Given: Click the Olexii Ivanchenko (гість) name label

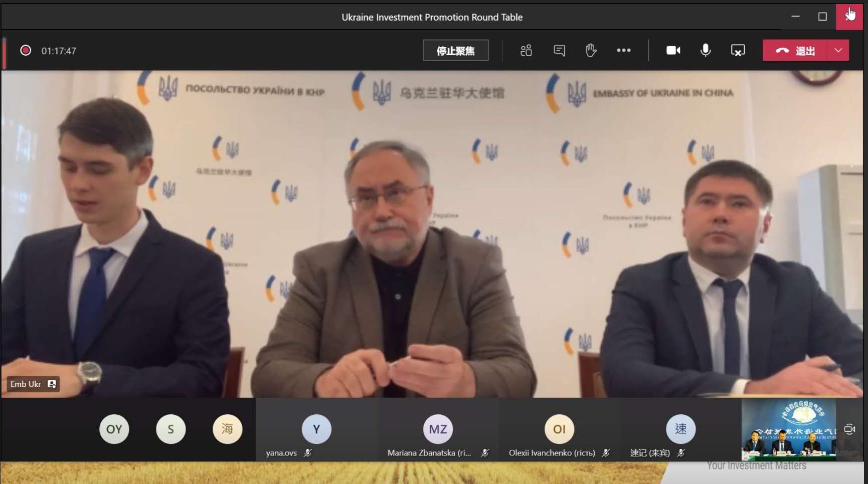Looking at the screenshot, I should (x=552, y=453).
